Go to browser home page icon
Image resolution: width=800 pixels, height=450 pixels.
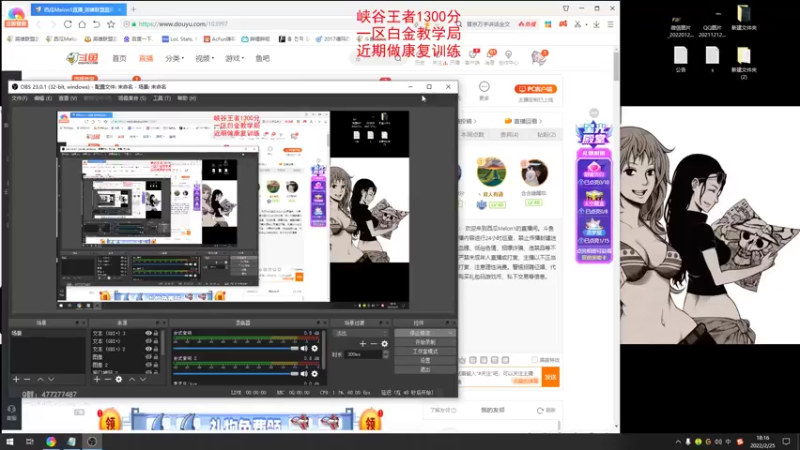tap(82, 24)
